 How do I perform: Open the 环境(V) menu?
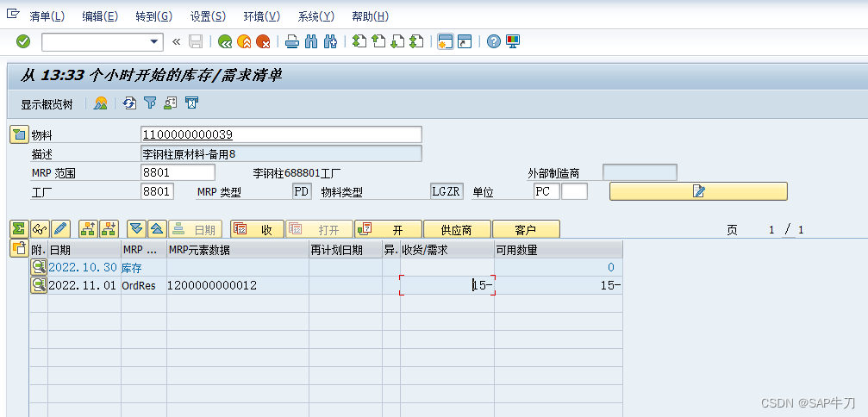point(262,16)
